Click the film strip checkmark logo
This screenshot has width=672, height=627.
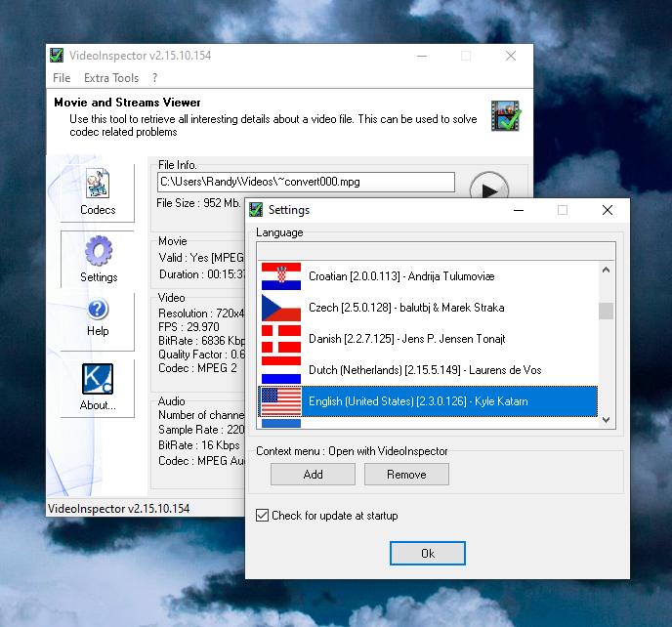pos(506,115)
